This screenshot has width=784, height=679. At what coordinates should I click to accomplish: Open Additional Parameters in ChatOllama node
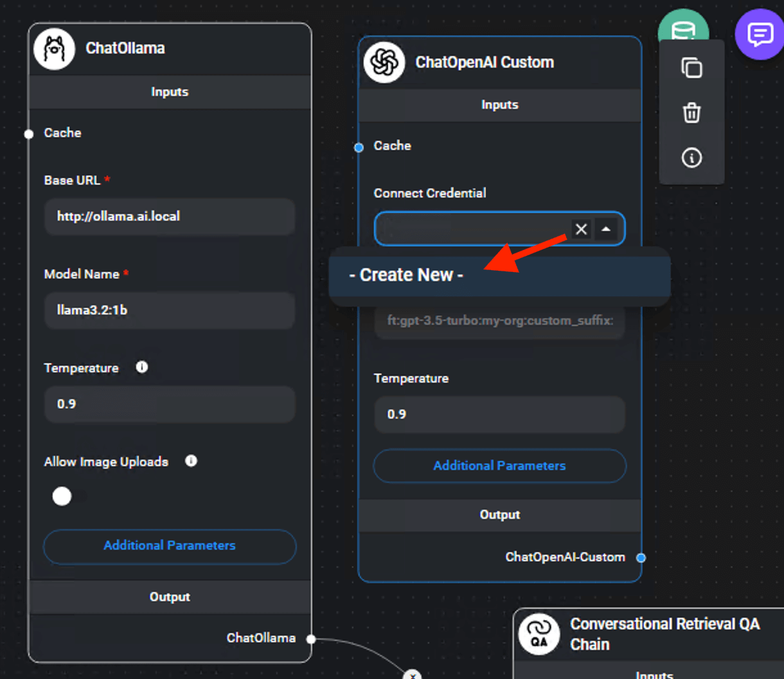point(170,546)
